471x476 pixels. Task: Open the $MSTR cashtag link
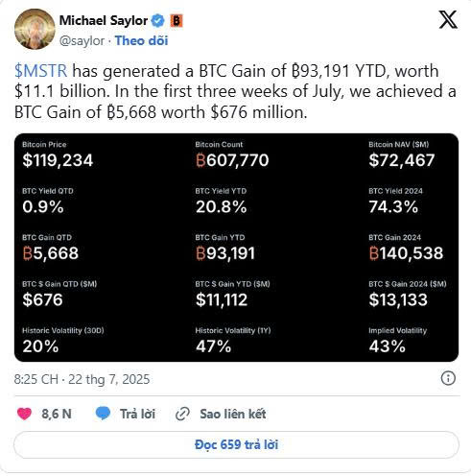point(41,71)
